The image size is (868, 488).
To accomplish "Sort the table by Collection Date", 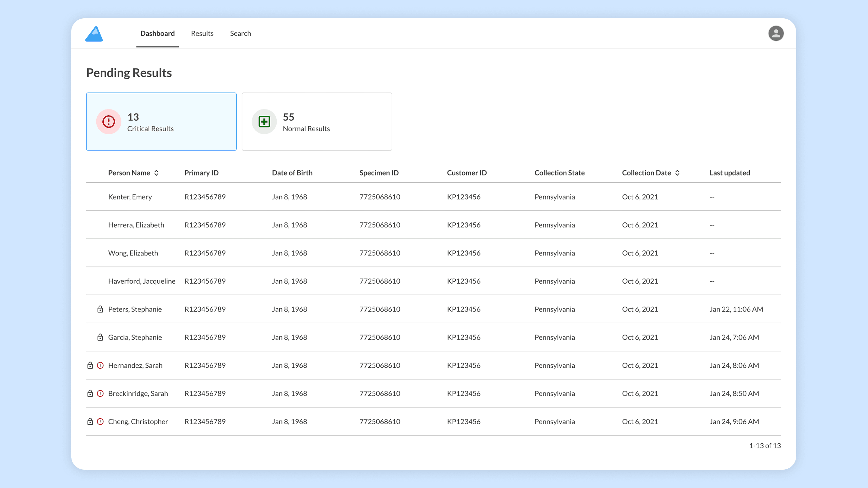I will (x=678, y=172).
